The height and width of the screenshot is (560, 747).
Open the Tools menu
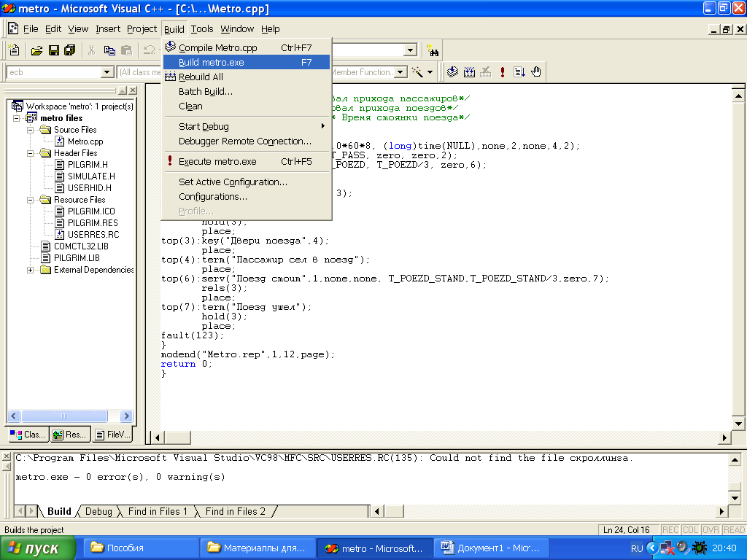tap(202, 29)
